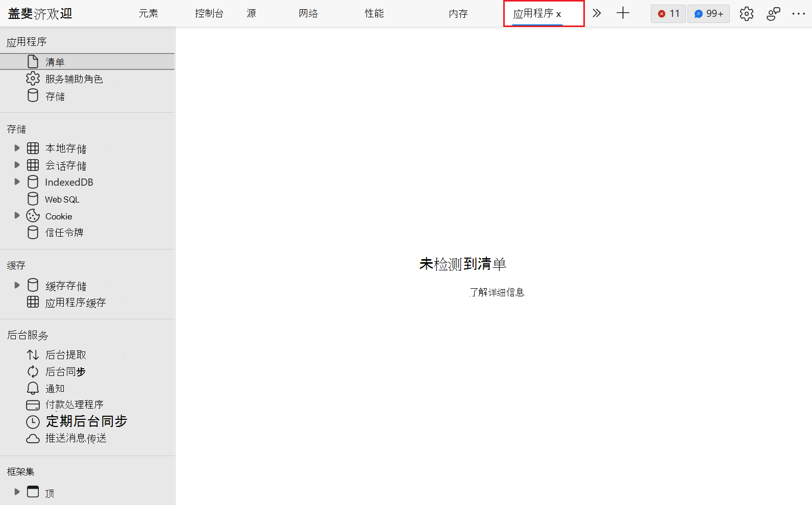This screenshot has width=812, height=505.
Task: Expand the 会话存储 tree node
Action: 17,165
